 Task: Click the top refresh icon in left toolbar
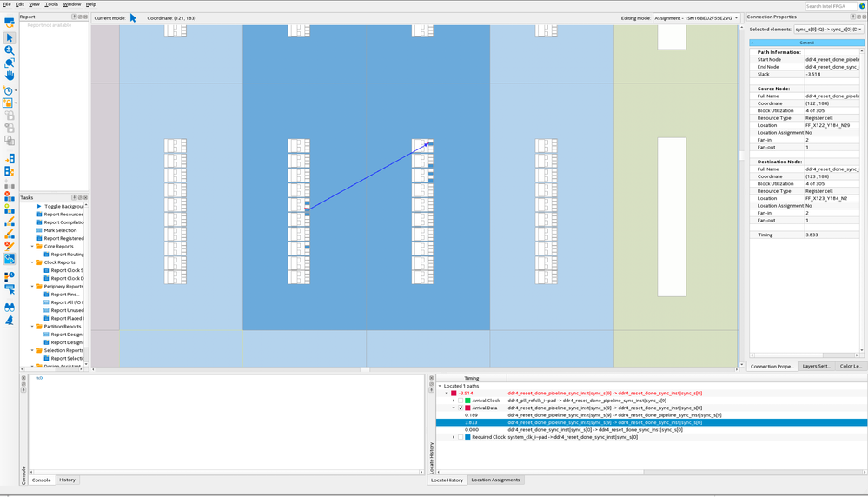(x=10, y=23)
